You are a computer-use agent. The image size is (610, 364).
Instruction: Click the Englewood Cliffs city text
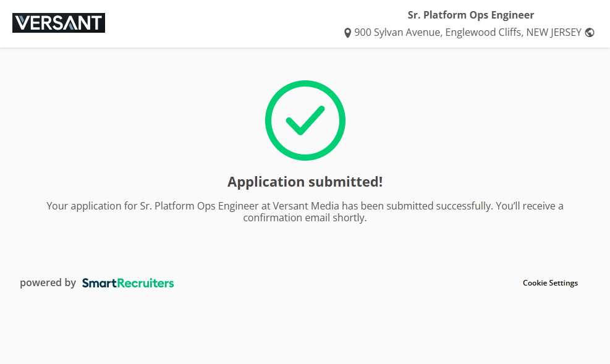484,33
